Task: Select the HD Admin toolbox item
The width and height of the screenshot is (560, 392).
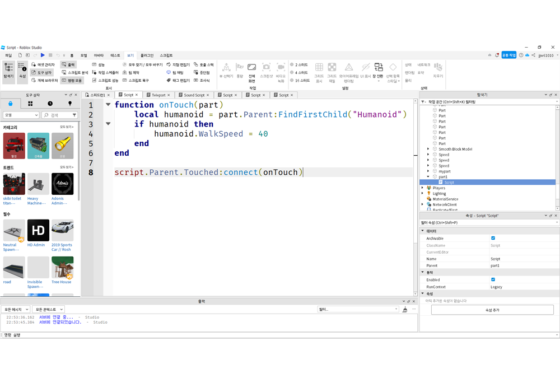Action: click(38, 233)
